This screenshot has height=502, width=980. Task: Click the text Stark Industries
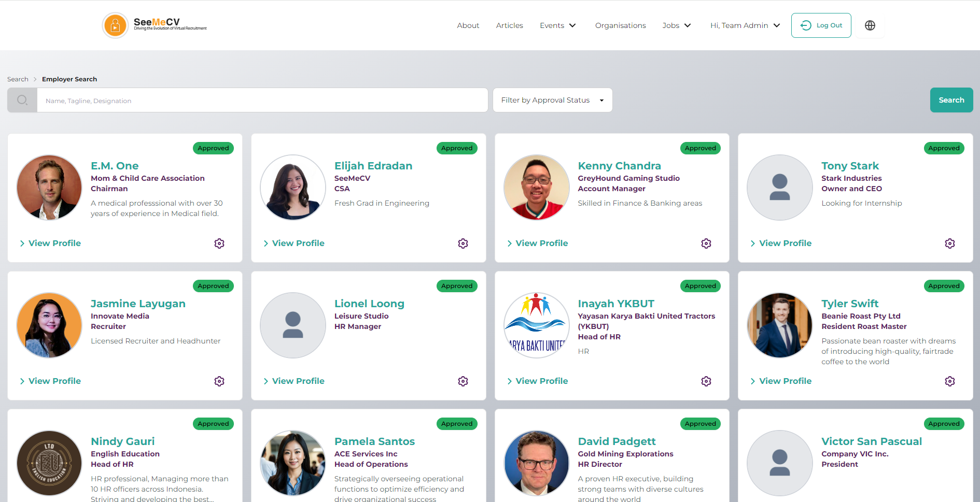pyautogui.click(x=851, y=178)
